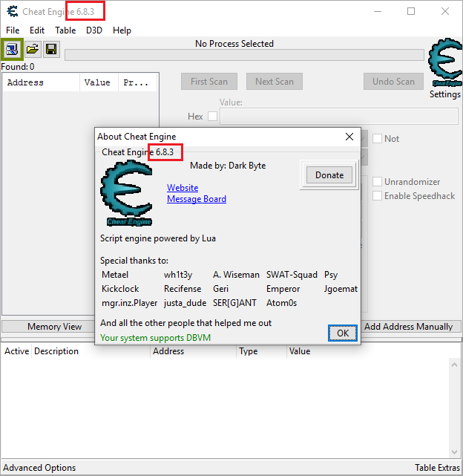This screenshot has width=463, height=476.
Task: Click the Pr... column header
Action: tap(137, 82)
